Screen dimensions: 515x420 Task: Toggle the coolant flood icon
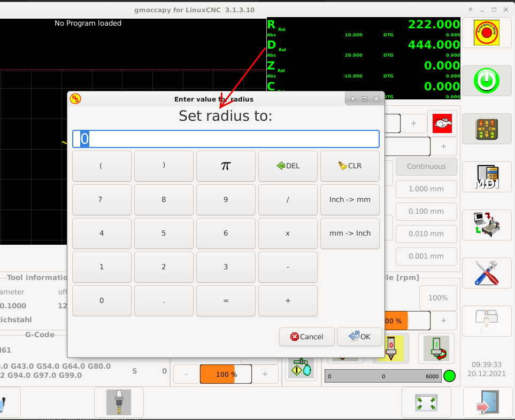click(x=300, y=368)
